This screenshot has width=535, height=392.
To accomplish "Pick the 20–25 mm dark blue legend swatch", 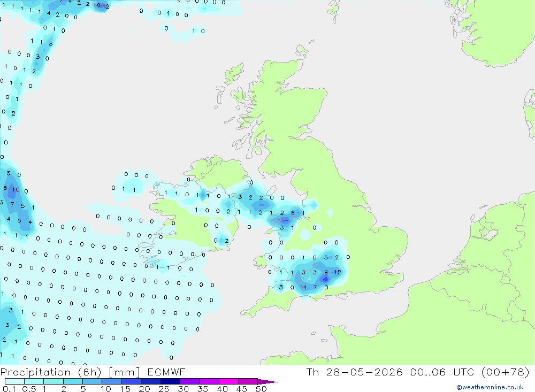I will click(x=151, y=381).
